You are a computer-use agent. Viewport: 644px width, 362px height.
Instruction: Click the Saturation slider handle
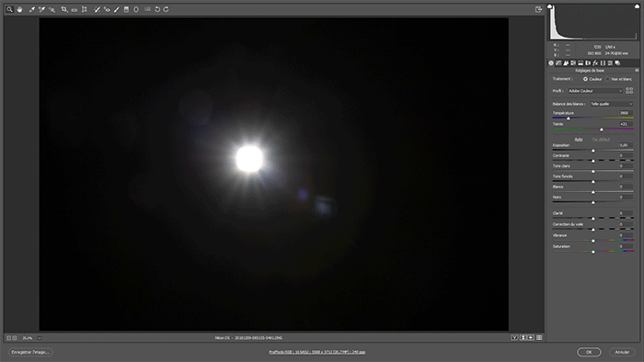(x=593, y=252)
